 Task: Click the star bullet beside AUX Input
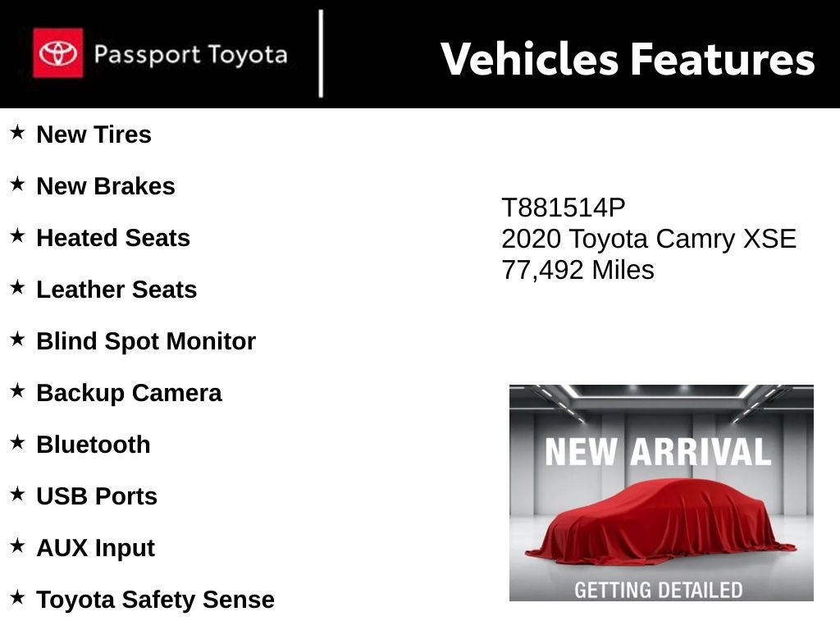coord(17,546)
